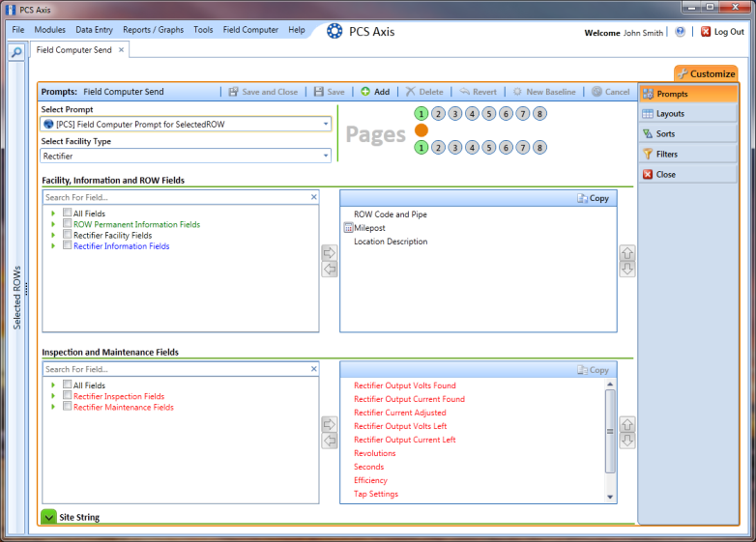The height and width of the screenshot is (542, 756).
Task: Click the Save floppy disk button
Action: click(330, 92)
